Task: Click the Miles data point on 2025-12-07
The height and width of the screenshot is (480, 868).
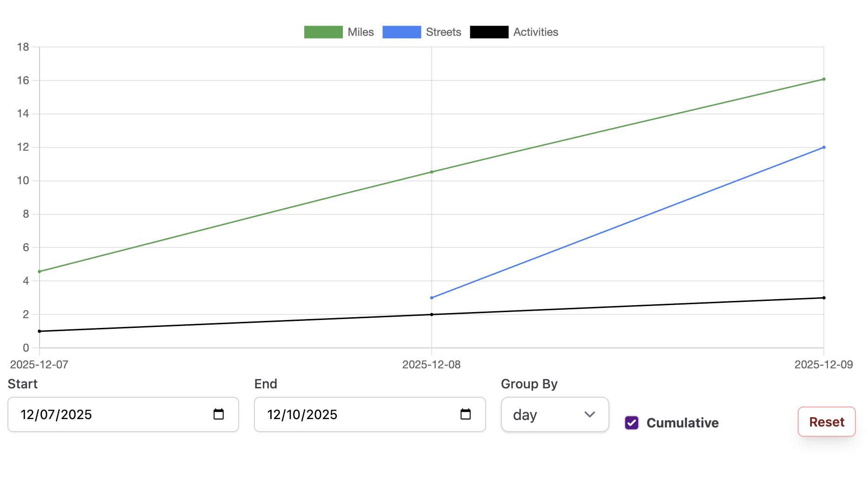Action: click(40, 272)
